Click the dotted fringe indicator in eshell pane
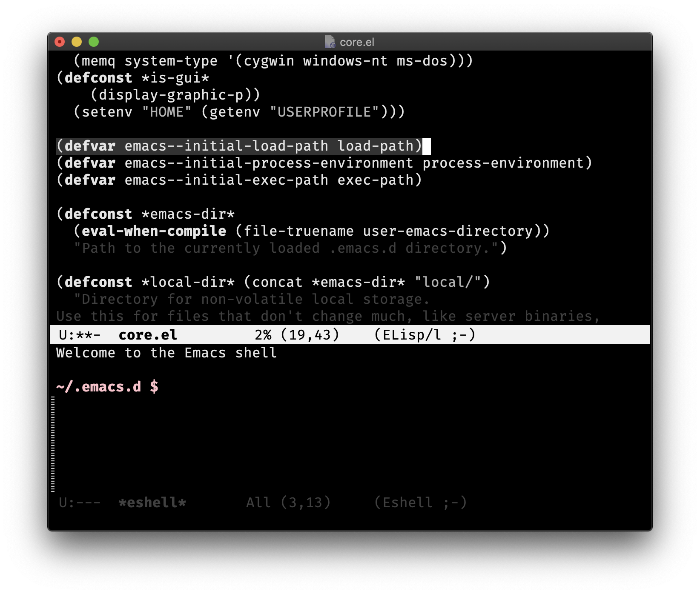 [53, 444]
